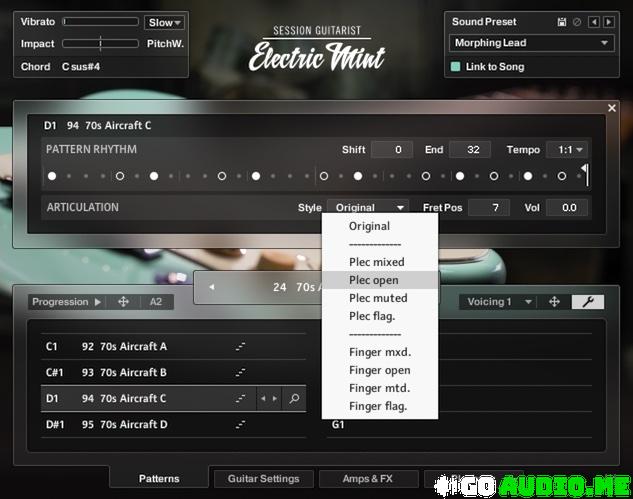Screen dimensions: 633x499
Task: Go to the next sound preset
Action: pos(607,22)
